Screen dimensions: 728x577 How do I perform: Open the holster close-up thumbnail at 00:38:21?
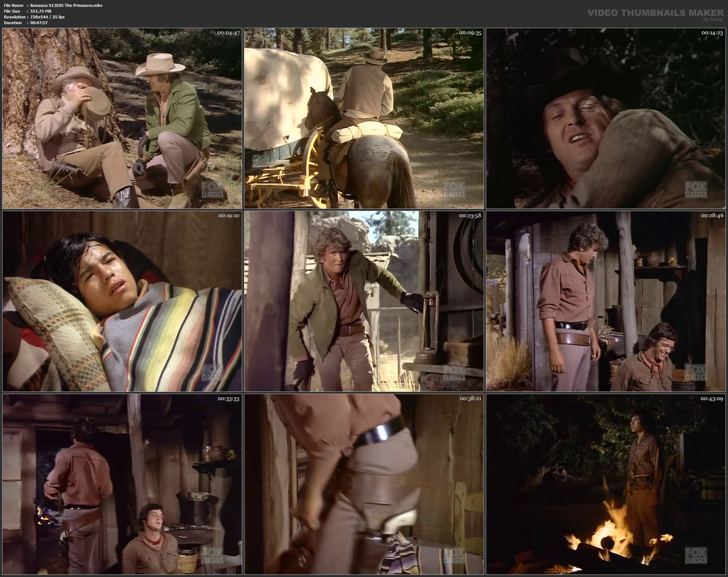(364, 484)
